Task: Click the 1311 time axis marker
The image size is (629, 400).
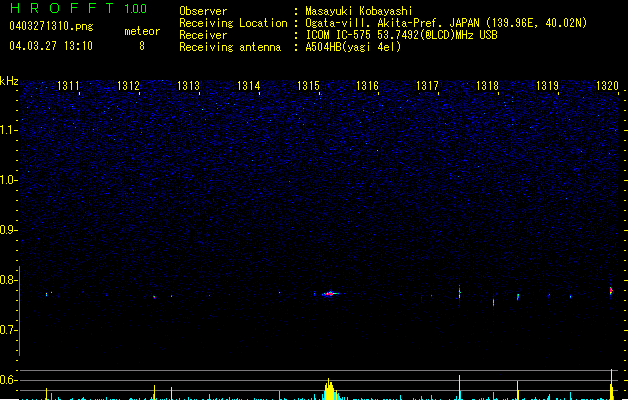Action: click(x=68, y=86)
